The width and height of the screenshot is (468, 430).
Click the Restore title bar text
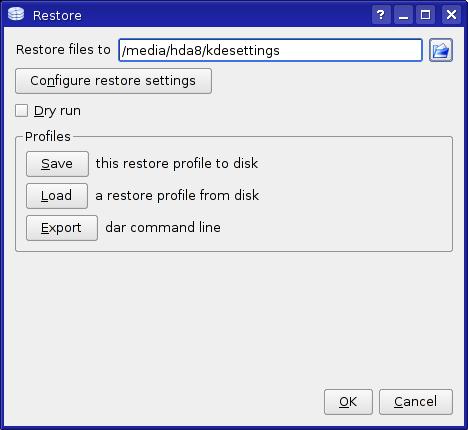coord(57,15)
